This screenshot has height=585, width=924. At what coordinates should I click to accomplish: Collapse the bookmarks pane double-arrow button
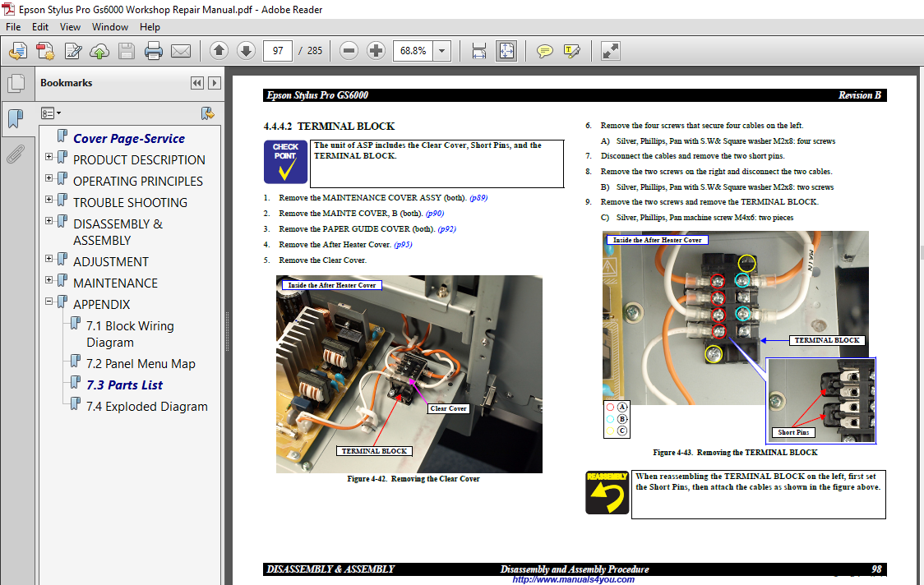(197, 83)
